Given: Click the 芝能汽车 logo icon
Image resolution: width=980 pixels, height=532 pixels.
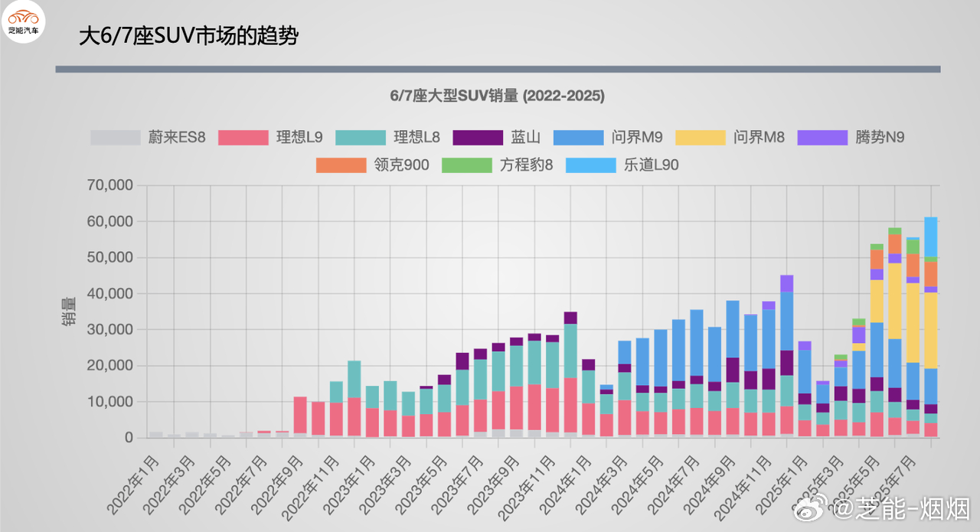Looking at the screenshot, I should (x=23, y=21).
